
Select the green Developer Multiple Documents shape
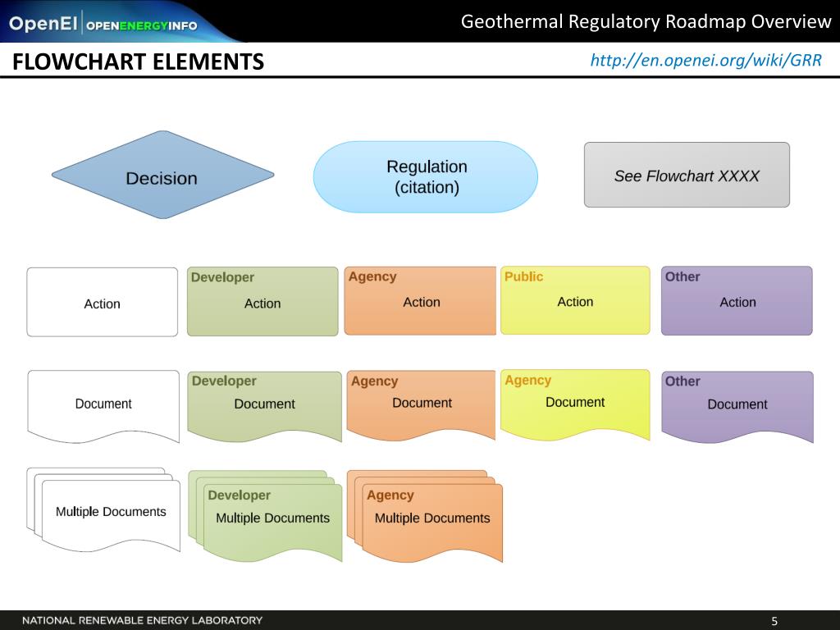click(265, 515)
